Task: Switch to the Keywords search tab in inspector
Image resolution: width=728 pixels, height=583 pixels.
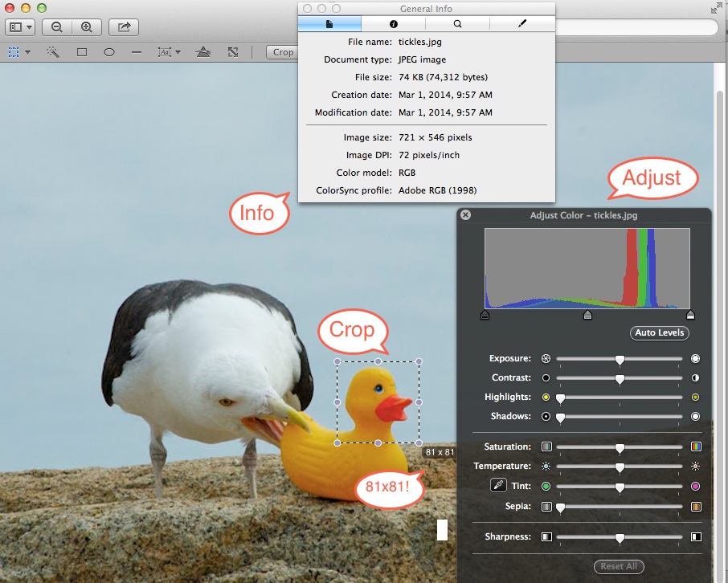Action: point(457,24)
